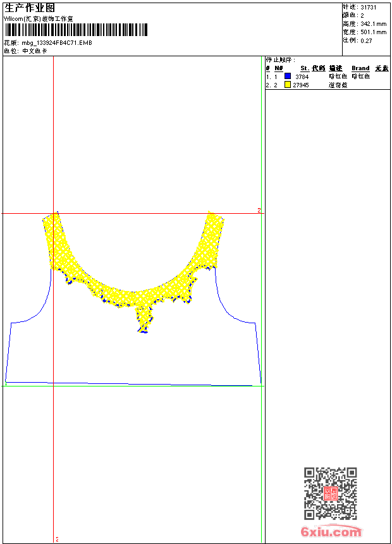The height and width of the screenshot is (544, 392).
Task: Select the scale value '0.27'
Action: [x=366, y=41]
